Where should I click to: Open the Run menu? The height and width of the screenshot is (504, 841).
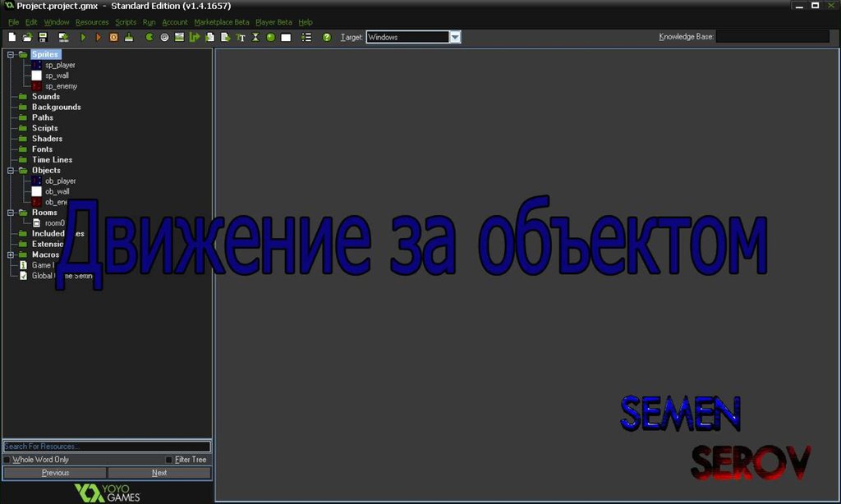point(149,22)
